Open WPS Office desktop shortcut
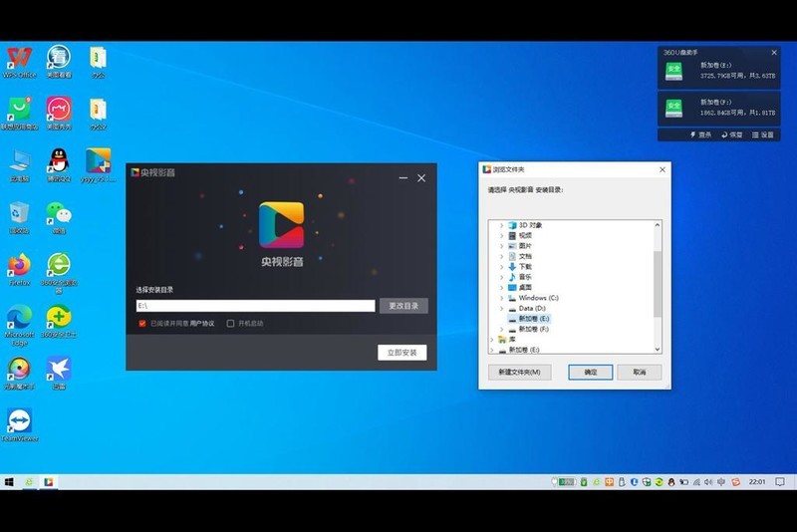Image resolution: width=797 pixels, height=532 pixels. click(x=19, y=58)
